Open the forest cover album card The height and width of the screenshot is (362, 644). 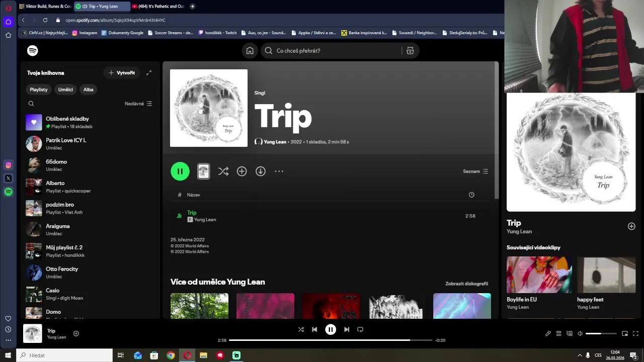[x=199, y=306]
